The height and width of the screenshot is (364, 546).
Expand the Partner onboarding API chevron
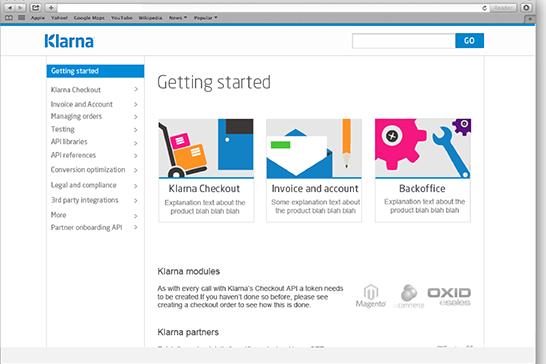[136, 227]
